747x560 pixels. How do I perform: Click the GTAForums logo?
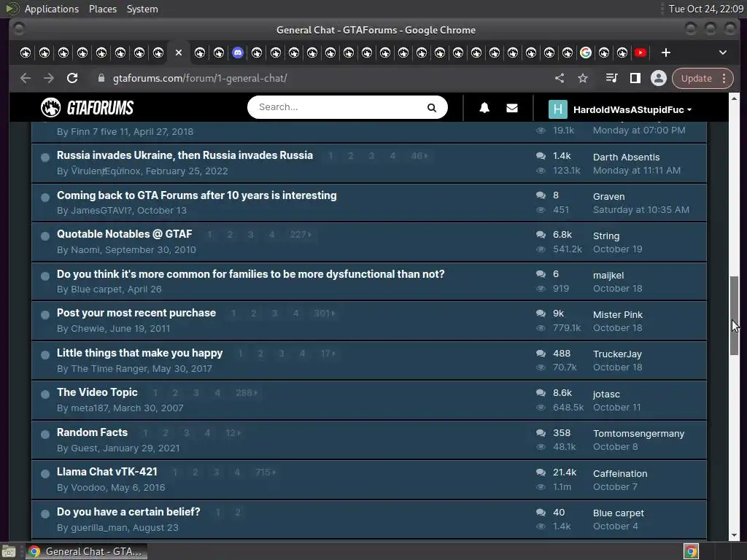click(88, 108)
